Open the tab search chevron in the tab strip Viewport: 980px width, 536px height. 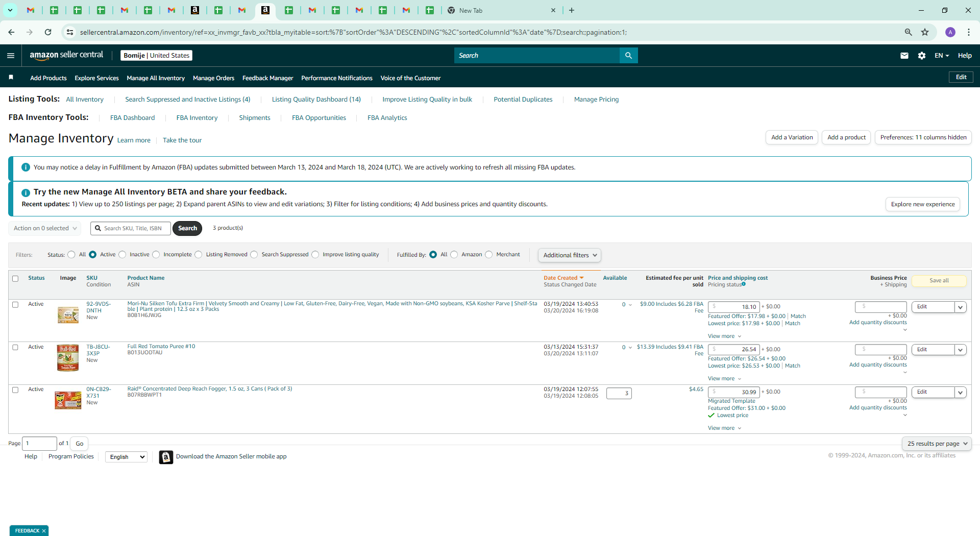(10, 10)
